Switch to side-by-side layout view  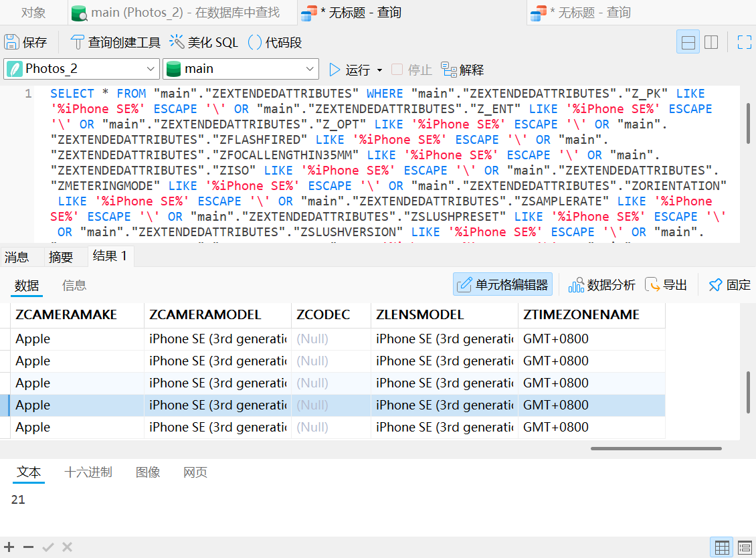[711, 42]
